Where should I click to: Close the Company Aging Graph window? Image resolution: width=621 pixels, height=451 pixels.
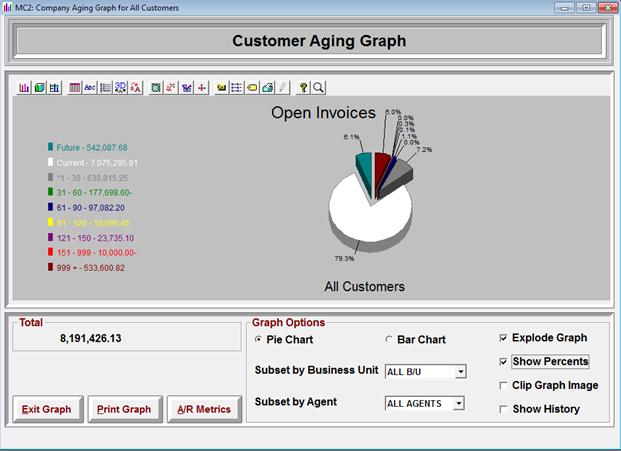[608, 8]
